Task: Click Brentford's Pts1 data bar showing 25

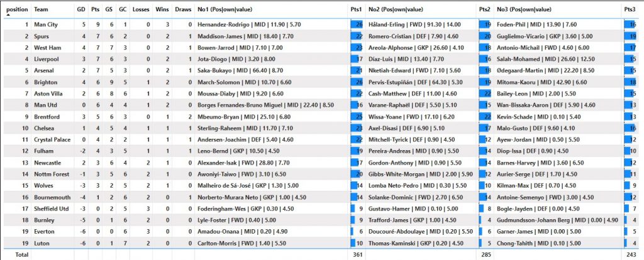Action: coord(357,116)
